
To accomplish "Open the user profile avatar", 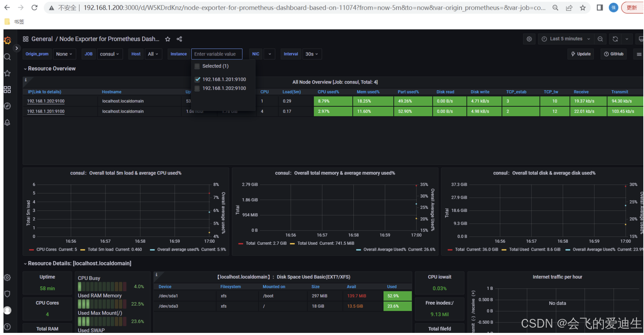I will pyautogui.click(x=7, y=311).
